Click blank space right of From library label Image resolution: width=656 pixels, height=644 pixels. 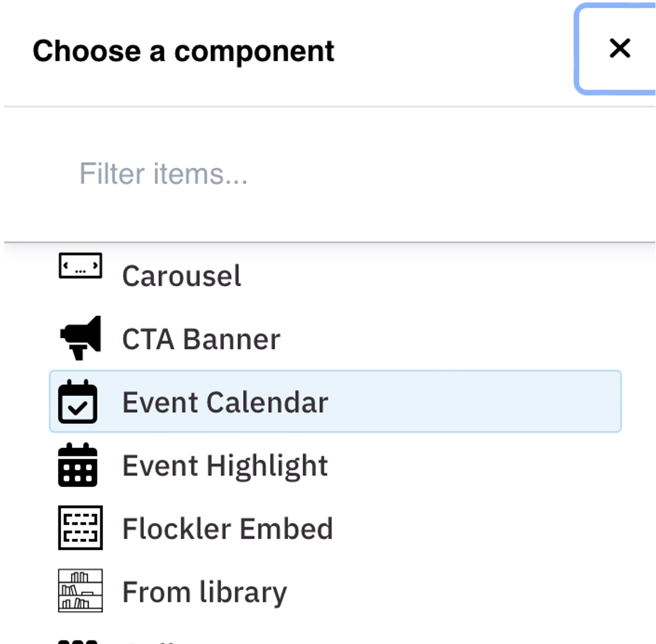(x=448, y=592)
